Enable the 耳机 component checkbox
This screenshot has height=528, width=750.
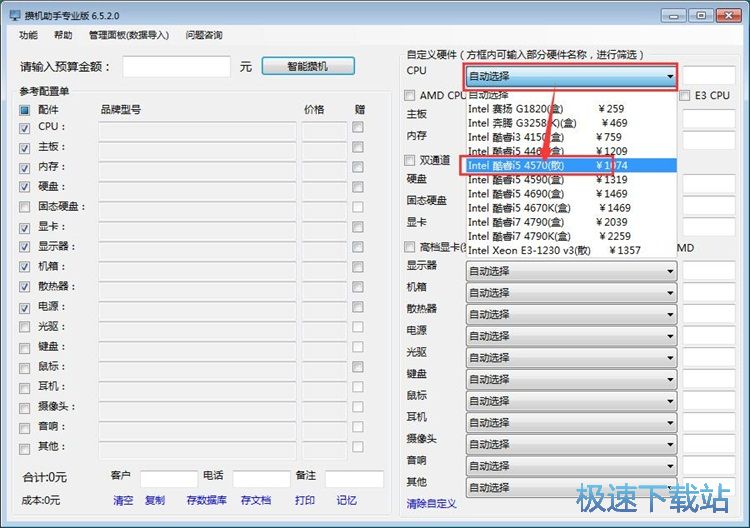[24, 388]
